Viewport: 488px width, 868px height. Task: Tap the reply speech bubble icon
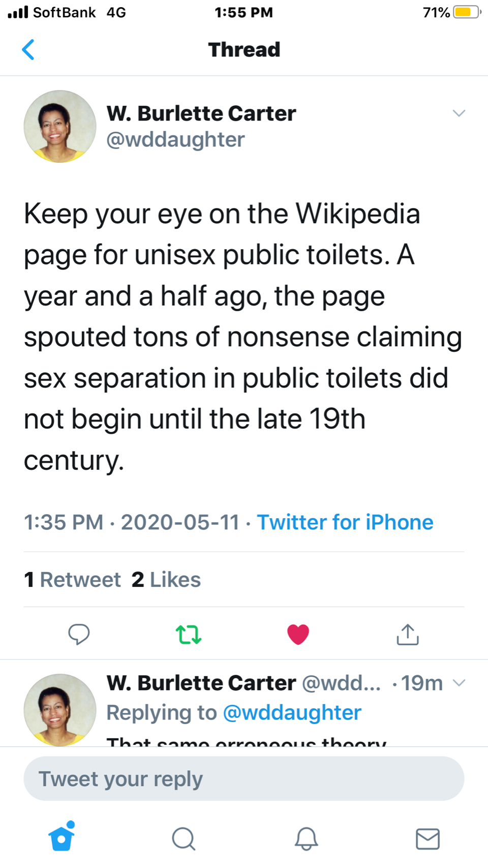tap(79, 634)
